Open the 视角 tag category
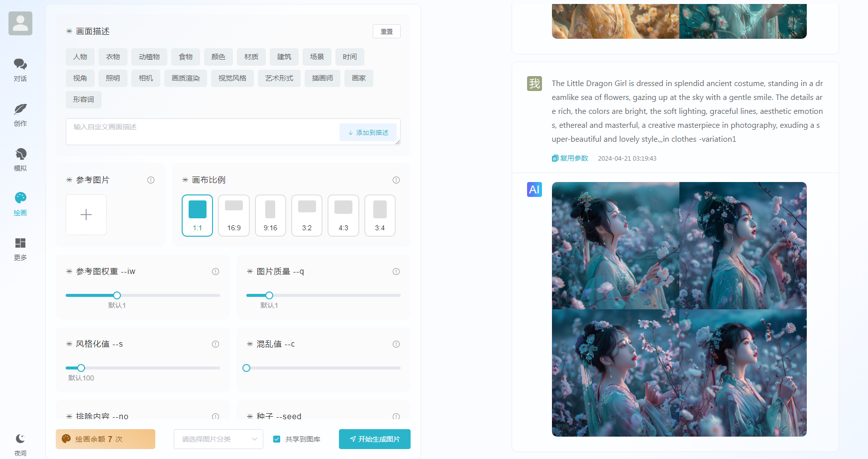The image size is (868, 459). tap(80, 78)
